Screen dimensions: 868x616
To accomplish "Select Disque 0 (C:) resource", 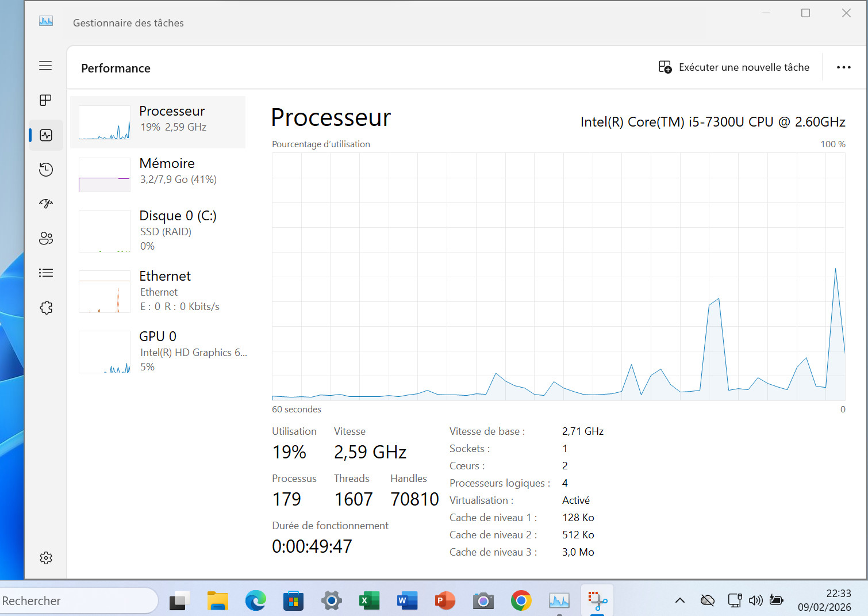I will pyautogui.click(x=158, y=231).
